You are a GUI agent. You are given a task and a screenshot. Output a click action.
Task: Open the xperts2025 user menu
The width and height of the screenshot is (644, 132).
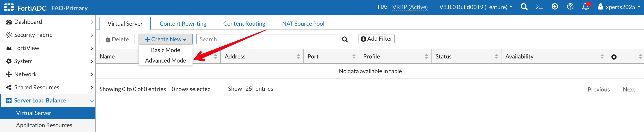point(618,7)
